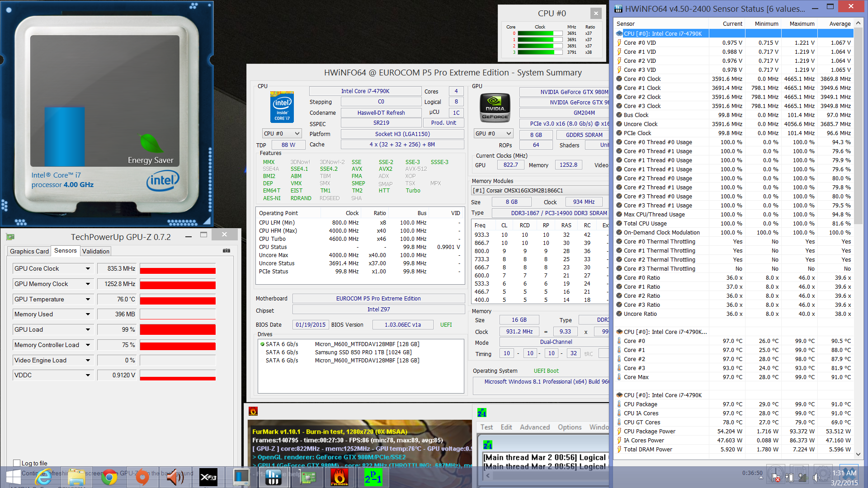Image resolution: width=868 pixels, height=488 pixels.
Task: Click the system clock showing 1:31 AM
Action: [844, 473]
